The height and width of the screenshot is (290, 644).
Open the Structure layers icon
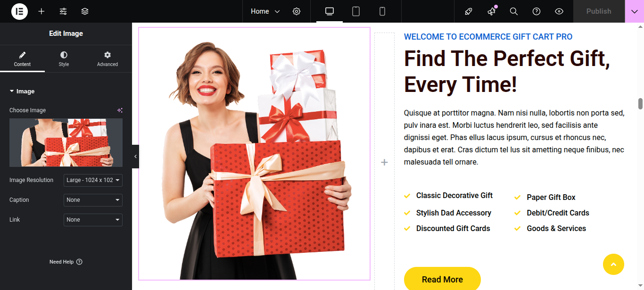click(x=85, y=11)
